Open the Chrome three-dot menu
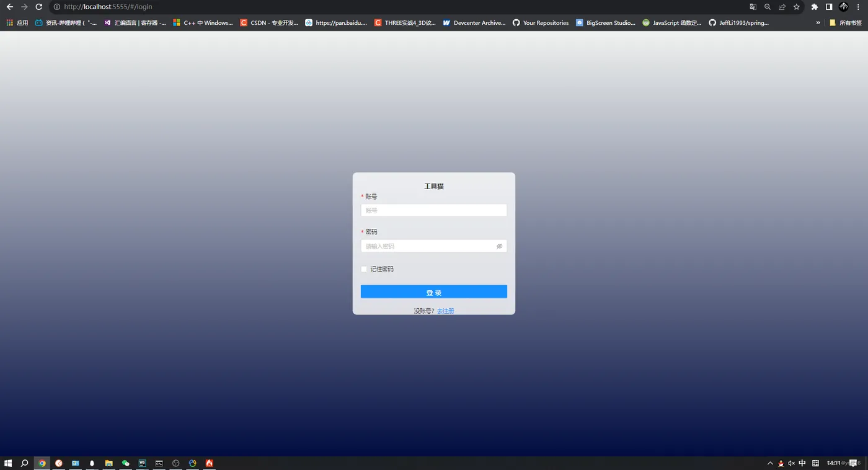Image resolution: width=868 pixels, height=470 pixels. tap(859, 7)
